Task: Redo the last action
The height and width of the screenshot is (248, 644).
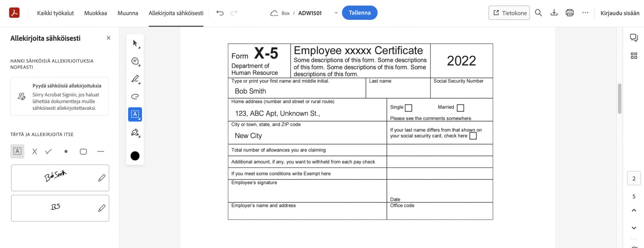Action: click(x=234, y=13)
